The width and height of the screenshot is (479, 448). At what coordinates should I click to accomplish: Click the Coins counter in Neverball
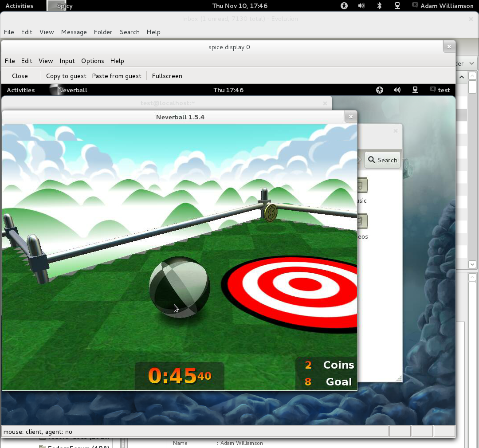tap(329, 365)
